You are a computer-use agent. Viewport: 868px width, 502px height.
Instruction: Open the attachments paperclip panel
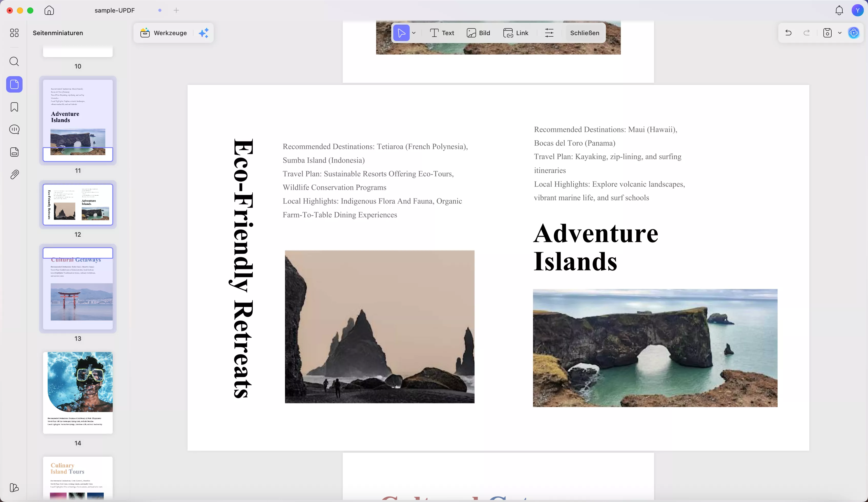pos(14,175)
